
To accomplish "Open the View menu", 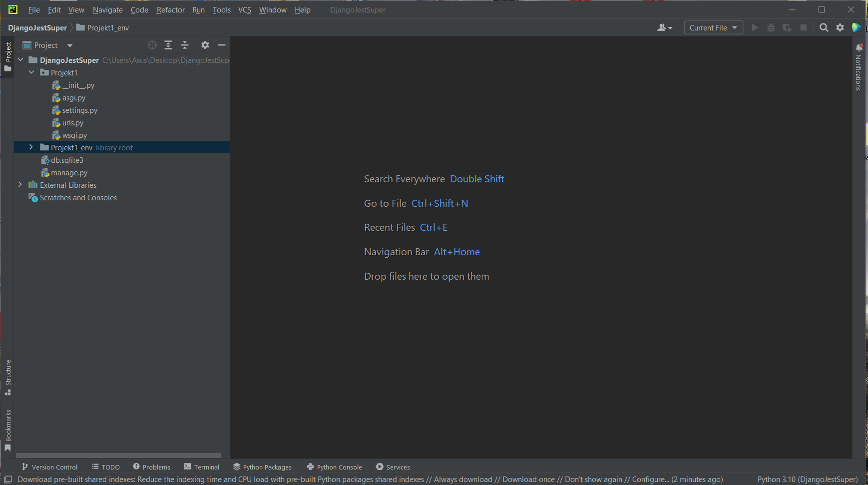I will point(76,9).
